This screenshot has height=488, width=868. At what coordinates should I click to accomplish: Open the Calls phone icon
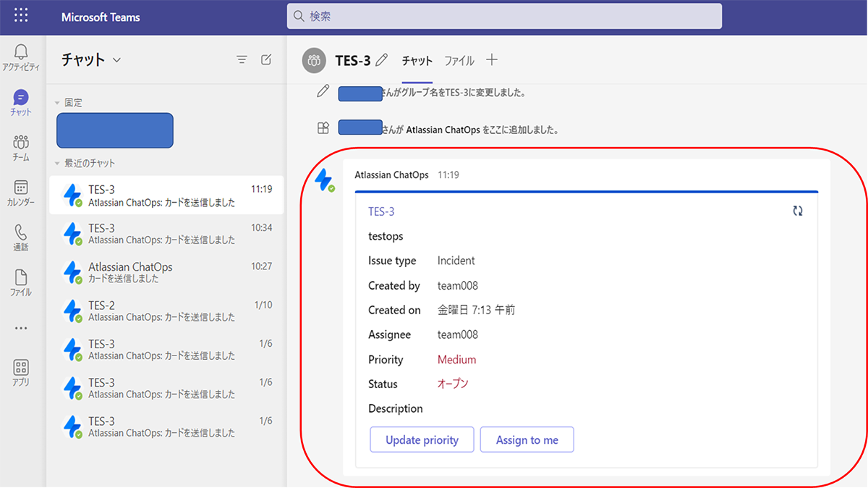tap(21, 232)
